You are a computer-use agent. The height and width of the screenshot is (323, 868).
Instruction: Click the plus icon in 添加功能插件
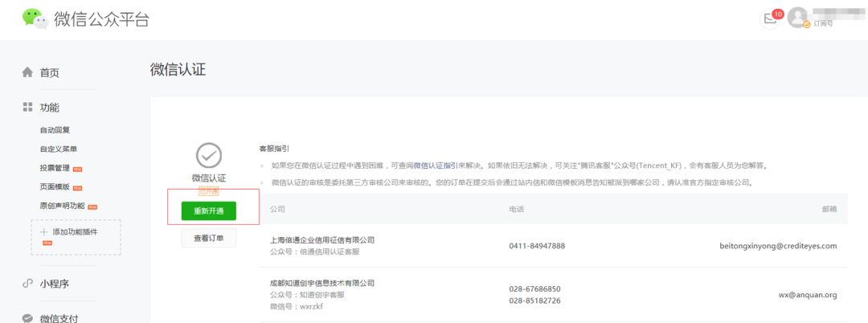(44, 231)
